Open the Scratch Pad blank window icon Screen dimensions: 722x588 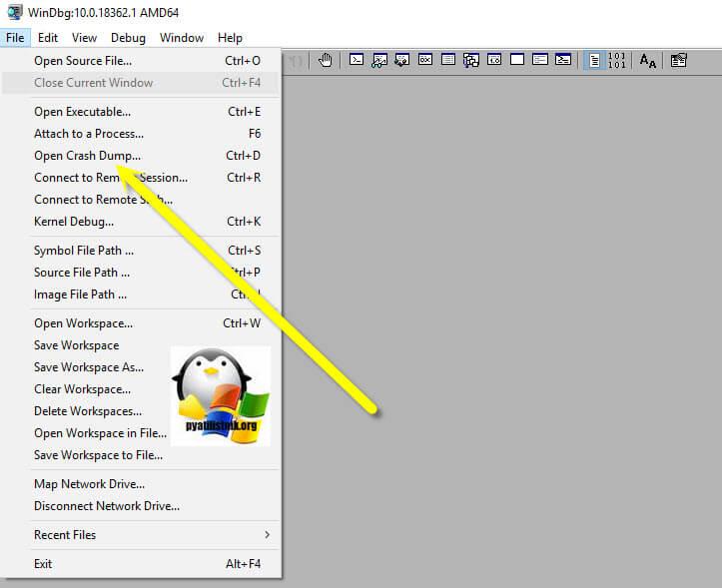tap(517, 60)
